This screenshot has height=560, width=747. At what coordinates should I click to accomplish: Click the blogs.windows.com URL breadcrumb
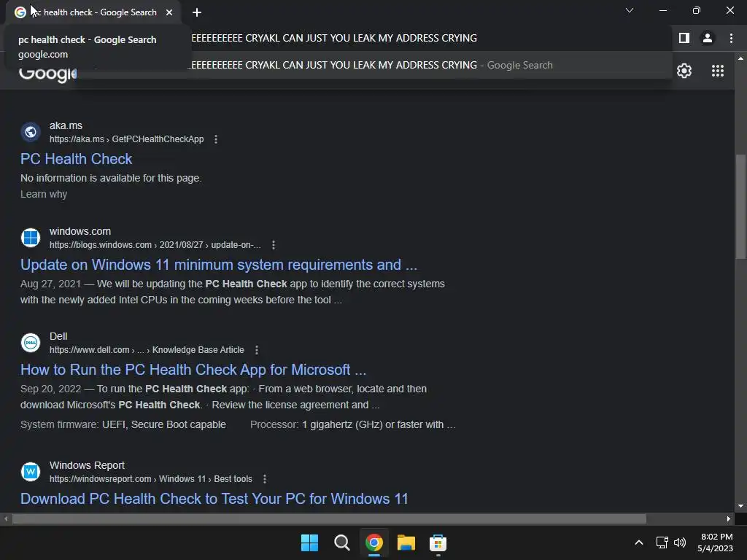coord(155,245)
